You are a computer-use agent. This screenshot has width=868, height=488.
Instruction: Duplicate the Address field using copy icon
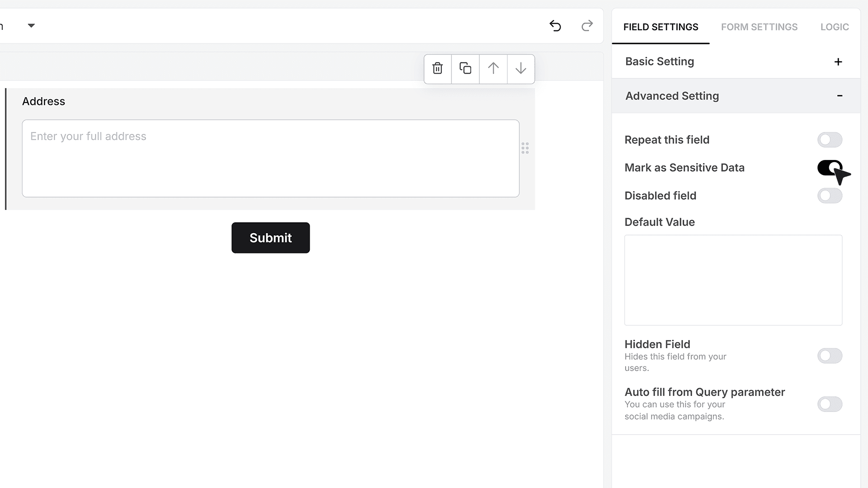point(465,69)
